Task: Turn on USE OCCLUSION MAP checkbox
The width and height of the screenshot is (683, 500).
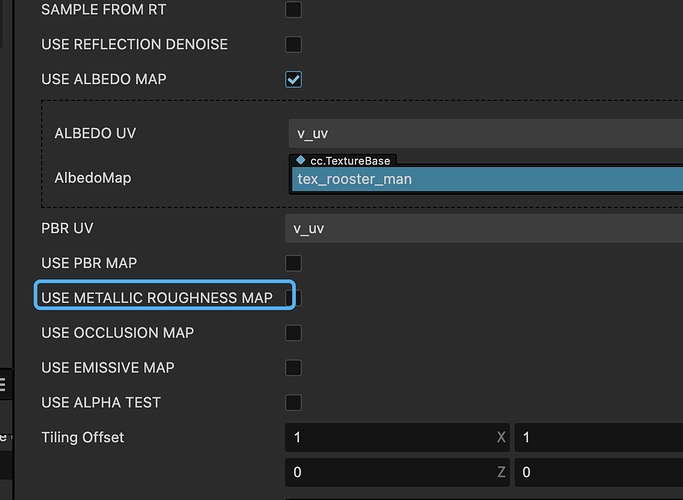Action: tap(293, 333)
